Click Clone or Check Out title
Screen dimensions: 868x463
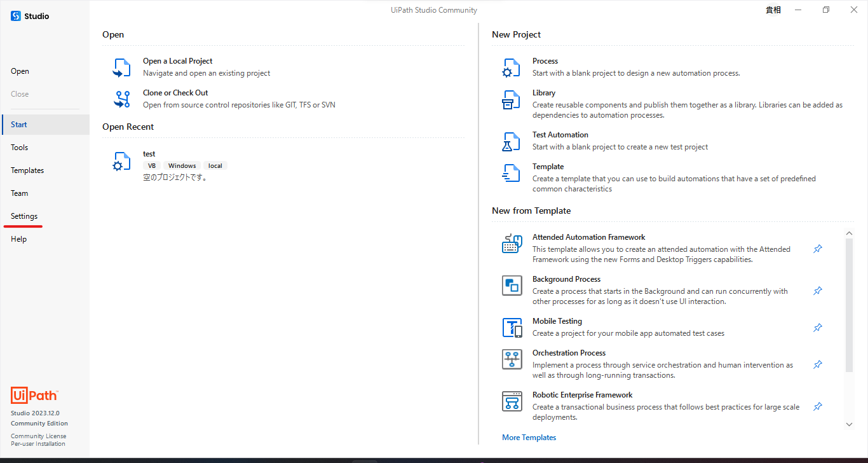click(x=175, y=93)
